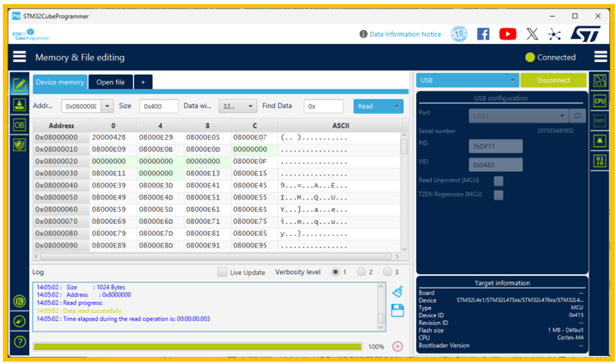Add a new tab with plus
616x364 pixels.
143,82
